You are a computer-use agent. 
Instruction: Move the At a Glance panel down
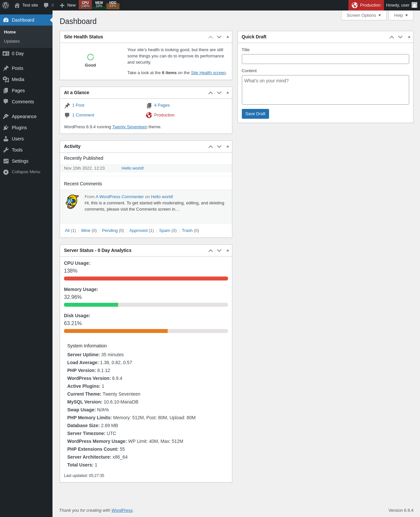(x=219, y=93)
